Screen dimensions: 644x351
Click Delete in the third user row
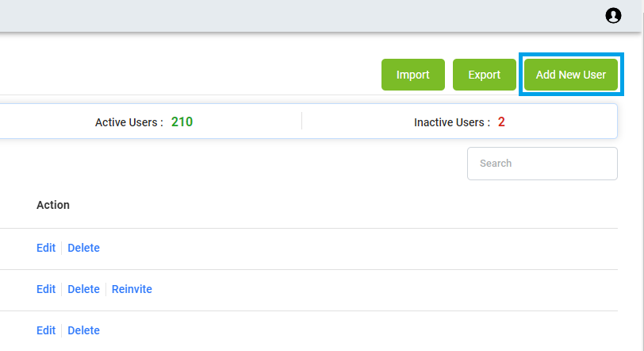point(83,330)
